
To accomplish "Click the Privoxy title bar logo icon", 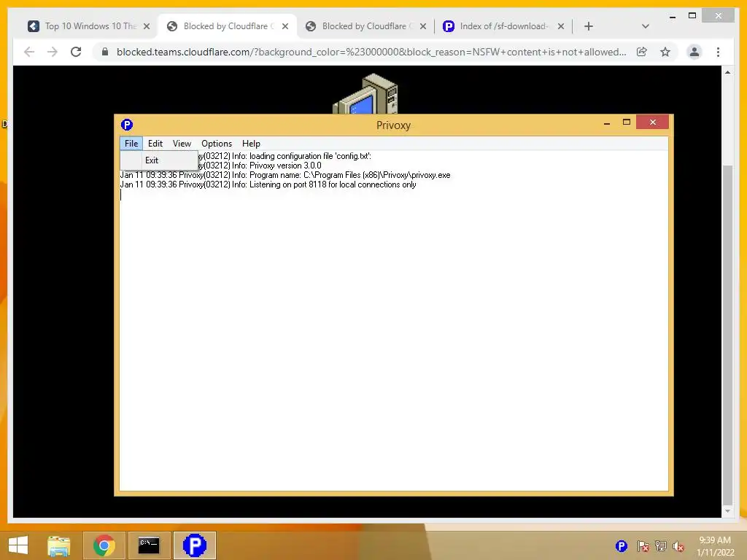I will coord(127,125).
